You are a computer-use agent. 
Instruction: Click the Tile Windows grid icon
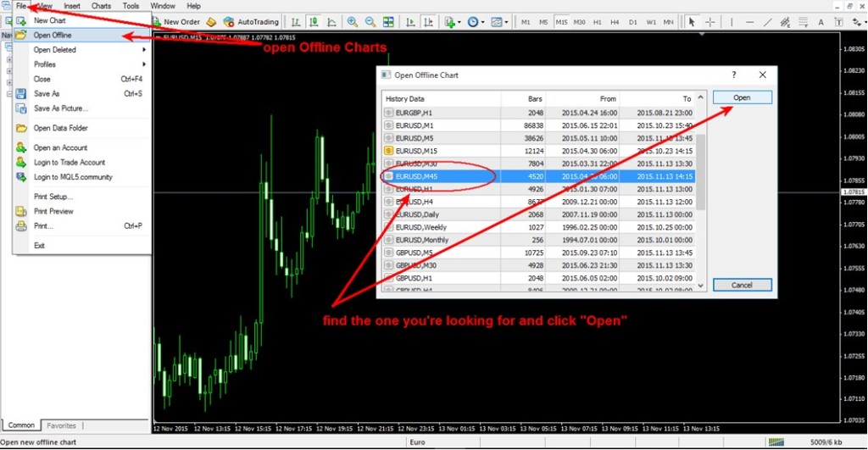[x=388, y=21]
